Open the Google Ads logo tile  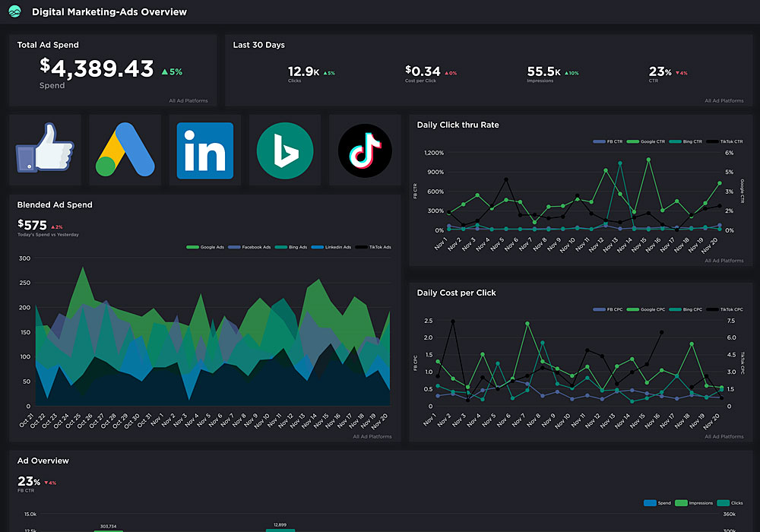(x=125, y=150)
